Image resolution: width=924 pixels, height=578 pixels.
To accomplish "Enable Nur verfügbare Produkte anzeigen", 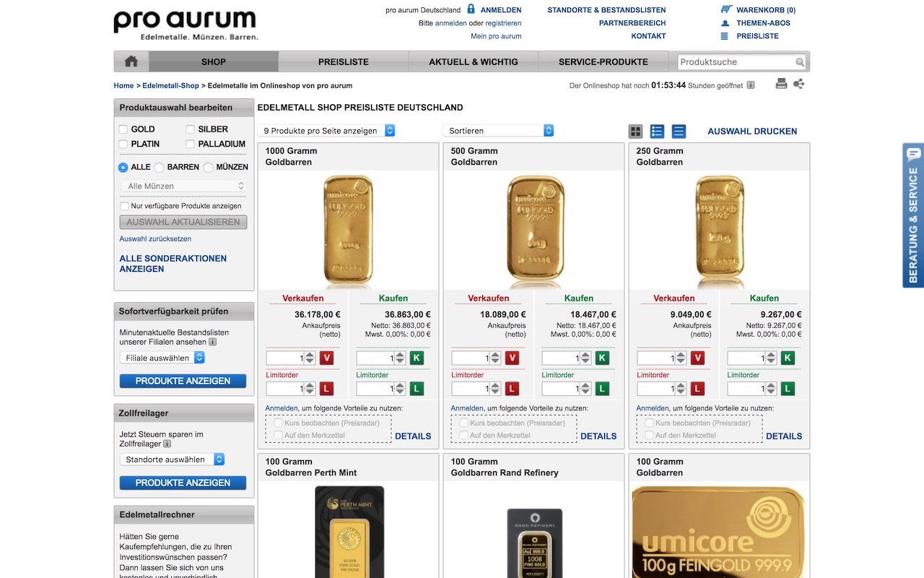I will (x=124, y=206).
